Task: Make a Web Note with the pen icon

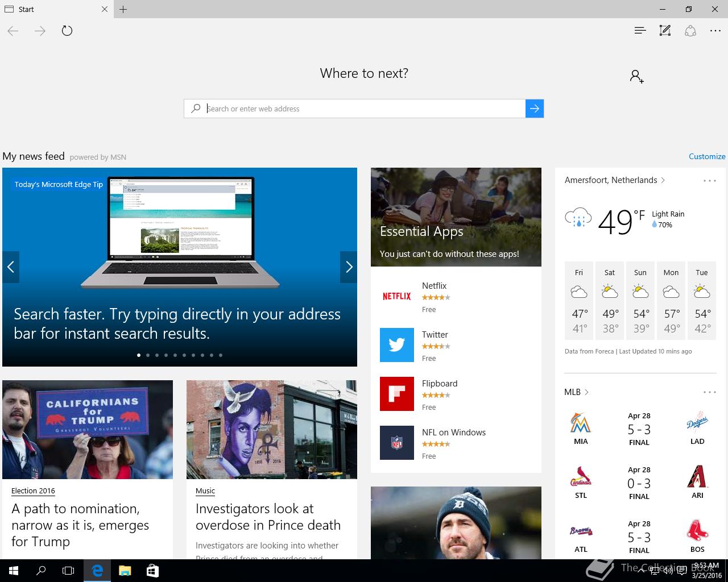Action: tap(665, 31)
